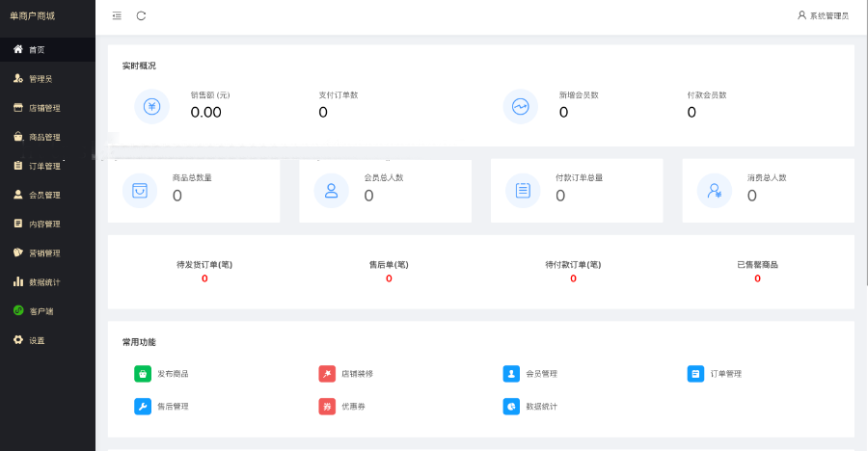Click the red 优惠券 coupon icon
The image size is (868, 451).
point(327,406)
